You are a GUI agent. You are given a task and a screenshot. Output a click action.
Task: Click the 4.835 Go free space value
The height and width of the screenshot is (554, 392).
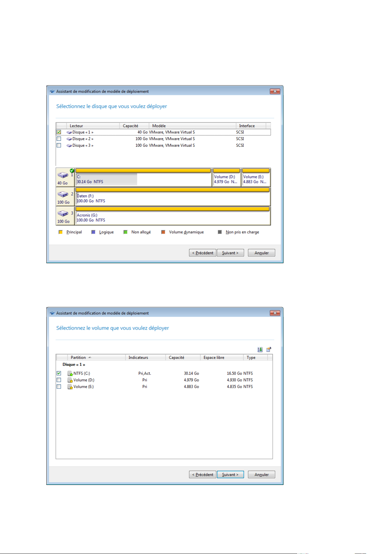(234, 387)
